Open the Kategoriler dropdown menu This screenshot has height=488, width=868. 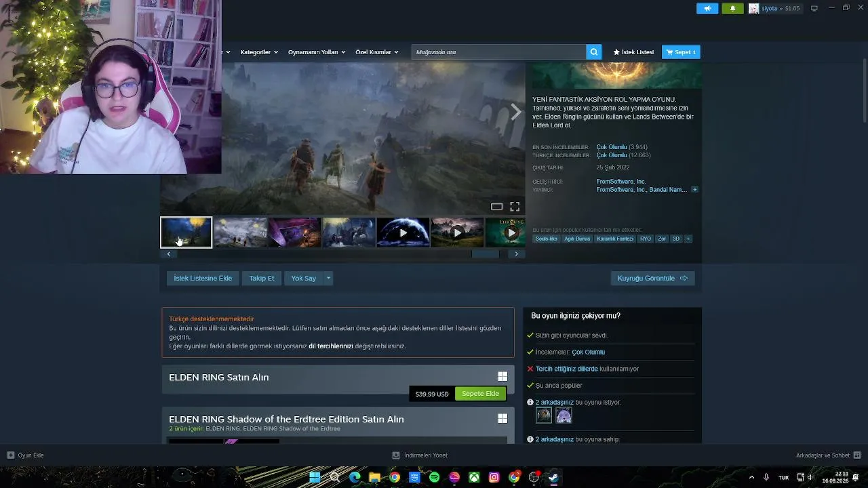pyautogui.click(x=258, y=52)
